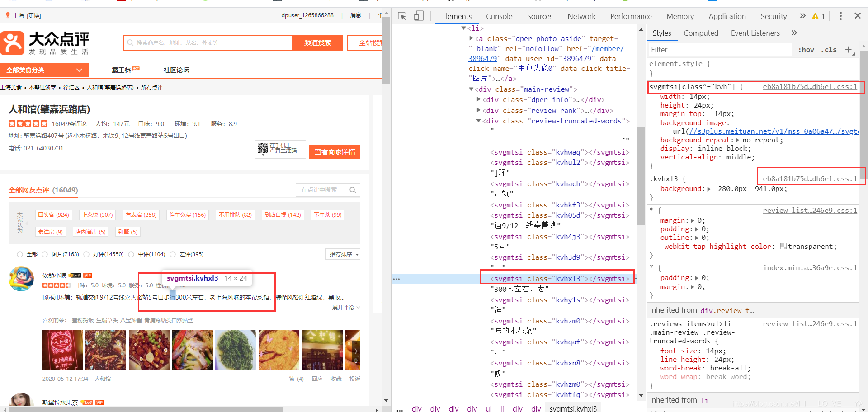The image size is (868, 412).
Task: Open the Application tab
Action: pyautogui.click(x=727, y=16)
